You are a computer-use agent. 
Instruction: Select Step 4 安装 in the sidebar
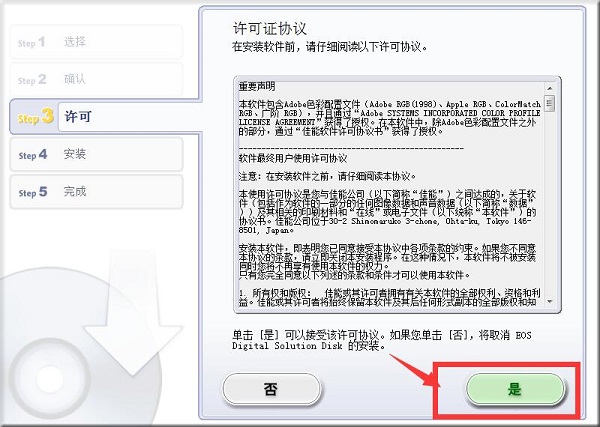click(96, 154)
